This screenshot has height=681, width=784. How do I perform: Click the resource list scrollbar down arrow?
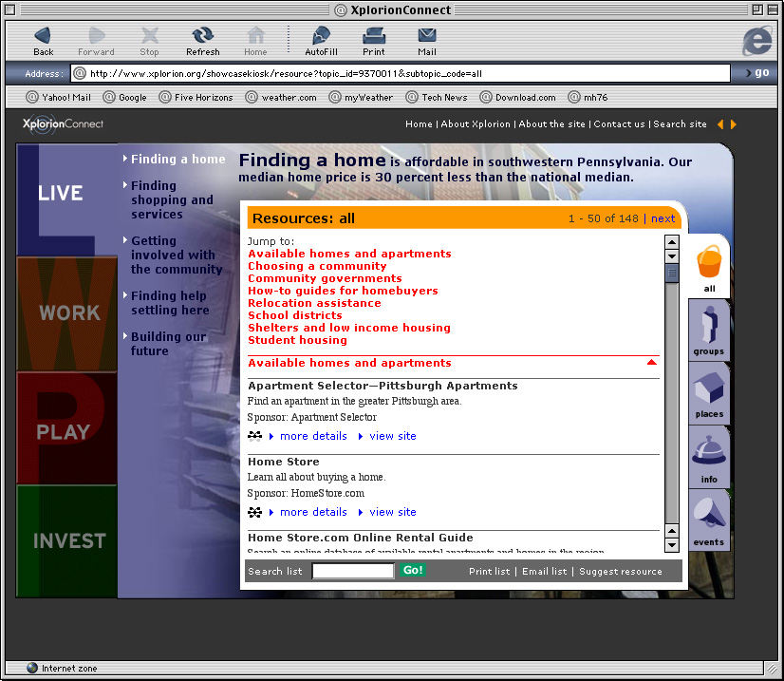click(x=672, y=544)
